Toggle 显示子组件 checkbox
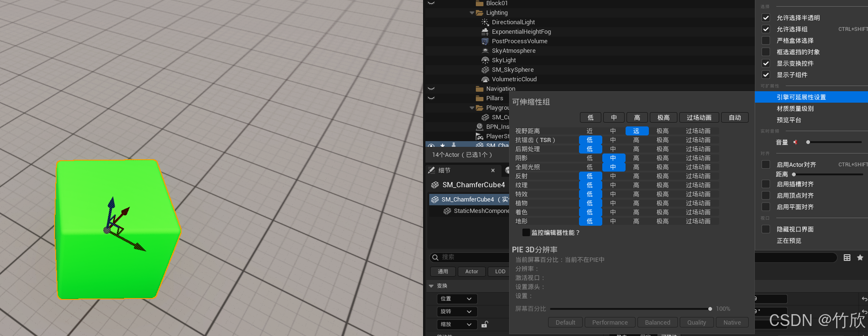 coord(766,75)
